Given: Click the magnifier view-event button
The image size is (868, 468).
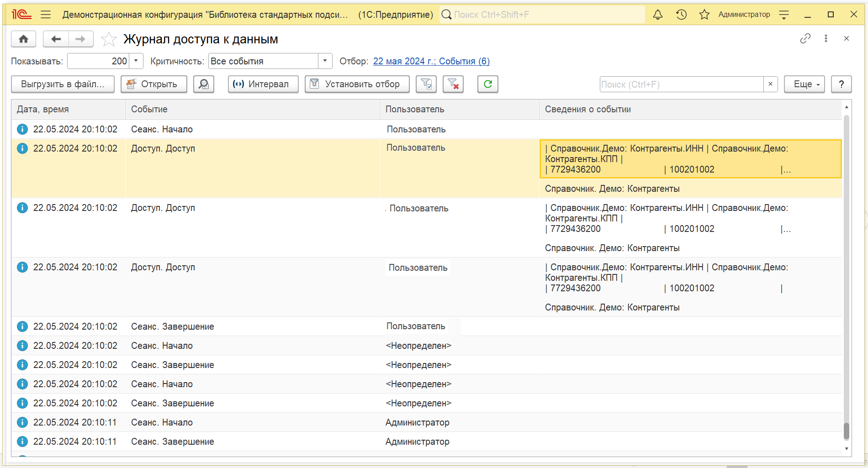Looking at the screenshot, I should (204, 84).
